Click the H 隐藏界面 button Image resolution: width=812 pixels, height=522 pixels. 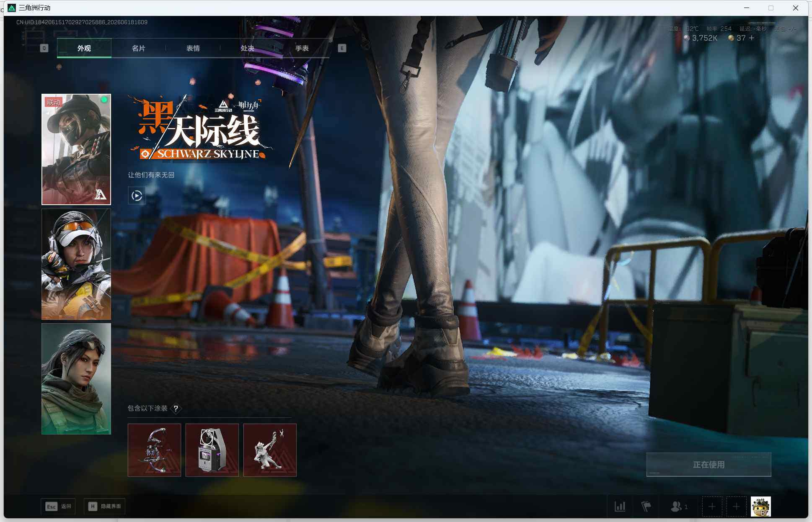(105, 507)
